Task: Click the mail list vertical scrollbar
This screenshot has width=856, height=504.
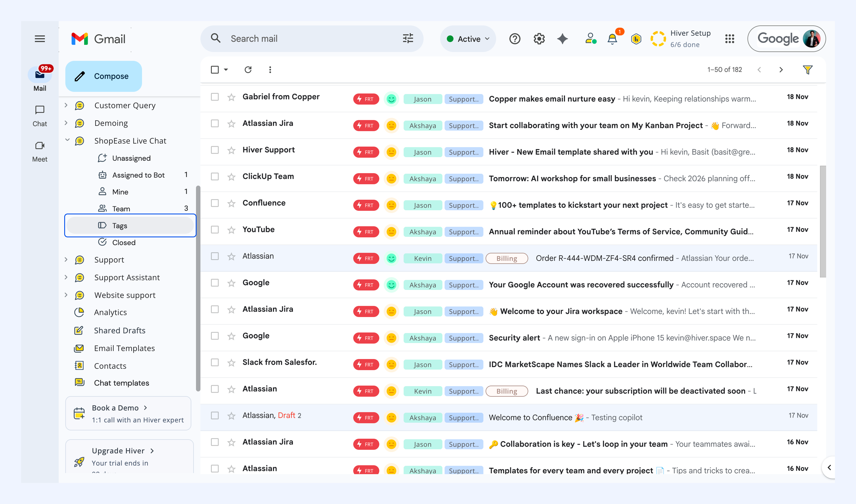Action: pos(823,222)
